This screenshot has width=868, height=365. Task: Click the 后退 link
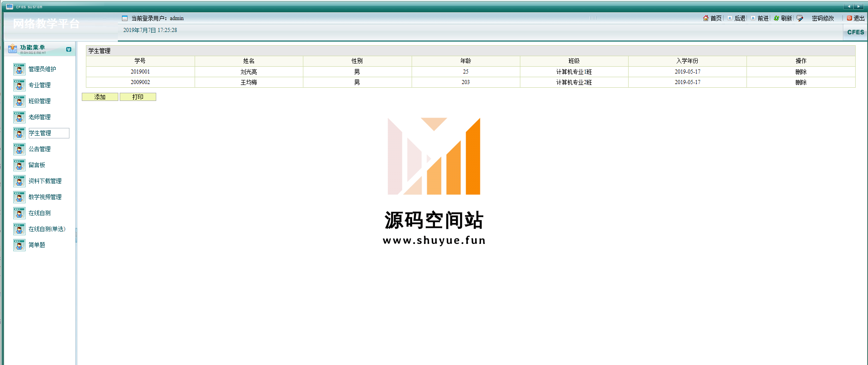(740, 18)
